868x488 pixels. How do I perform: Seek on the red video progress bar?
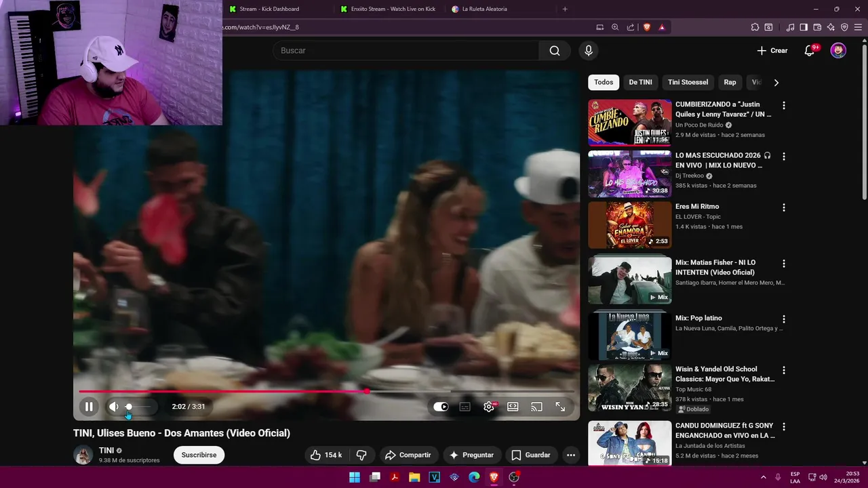[x=327, y=391]
